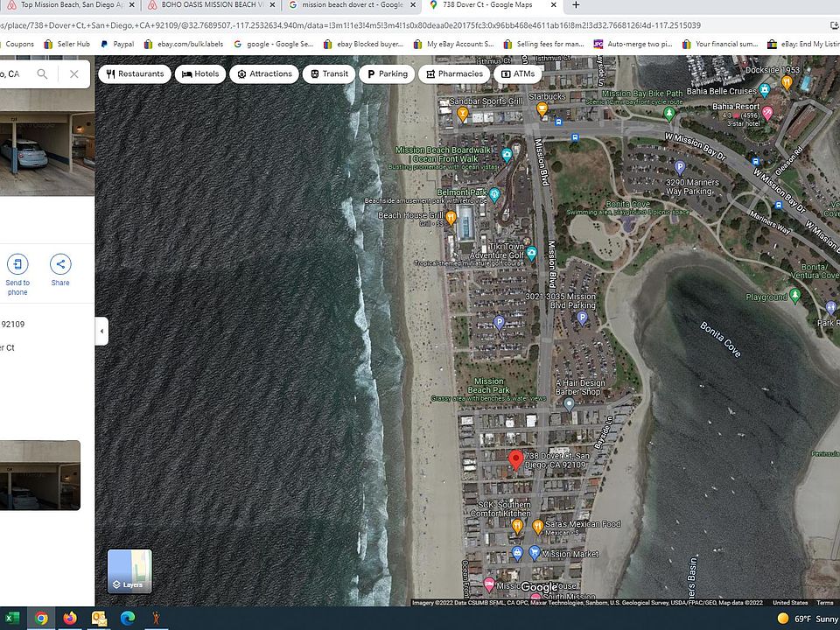Open Microsoft Edge from the taskbar
This screenshot has width=840, height=630.
click(x=128, y=619)
